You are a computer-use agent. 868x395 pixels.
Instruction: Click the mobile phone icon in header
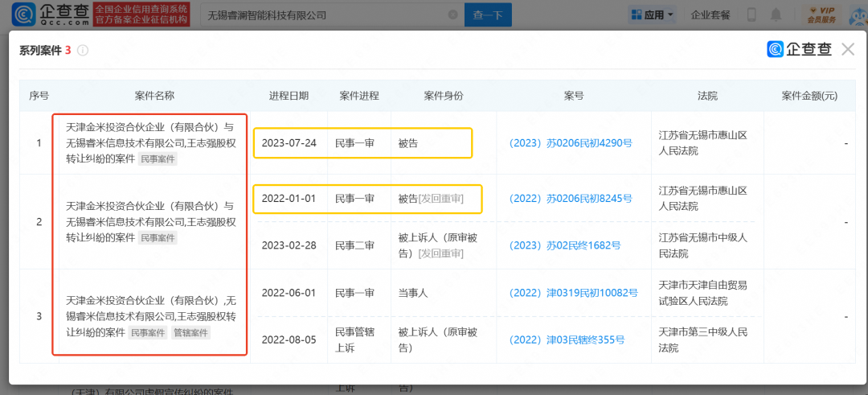pos(751,15)
